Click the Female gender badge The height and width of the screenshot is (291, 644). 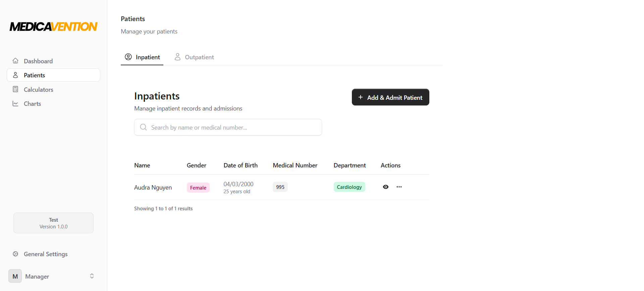pyautogui.click(x=198, y=188)
